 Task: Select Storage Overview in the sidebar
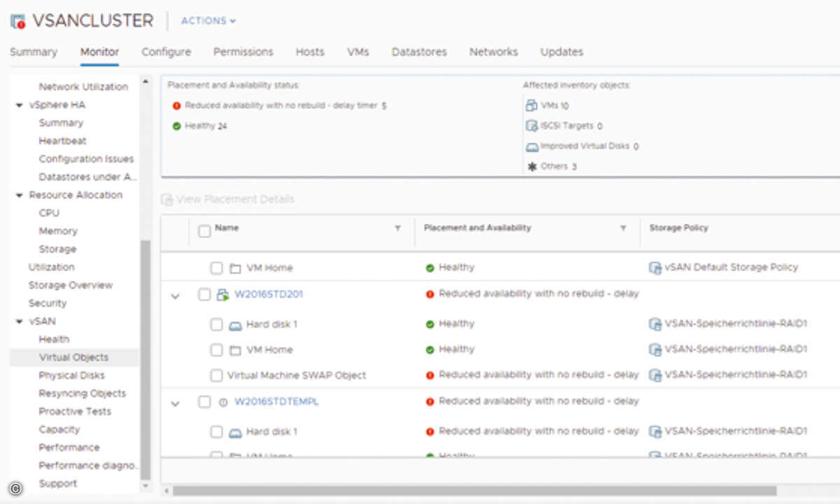click(x=71, y=286)
